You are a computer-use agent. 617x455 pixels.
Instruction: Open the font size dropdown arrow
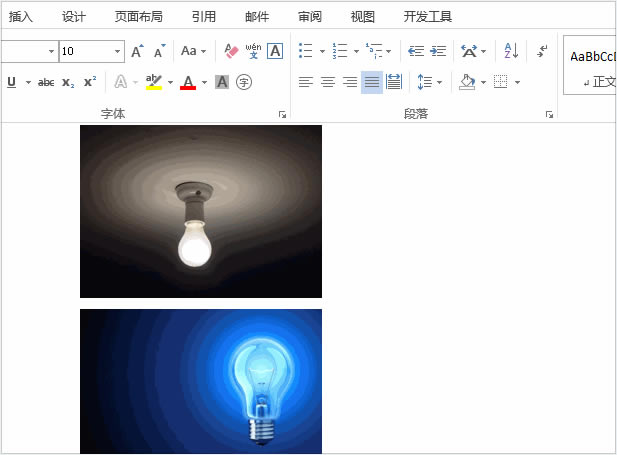click(117, 51)
